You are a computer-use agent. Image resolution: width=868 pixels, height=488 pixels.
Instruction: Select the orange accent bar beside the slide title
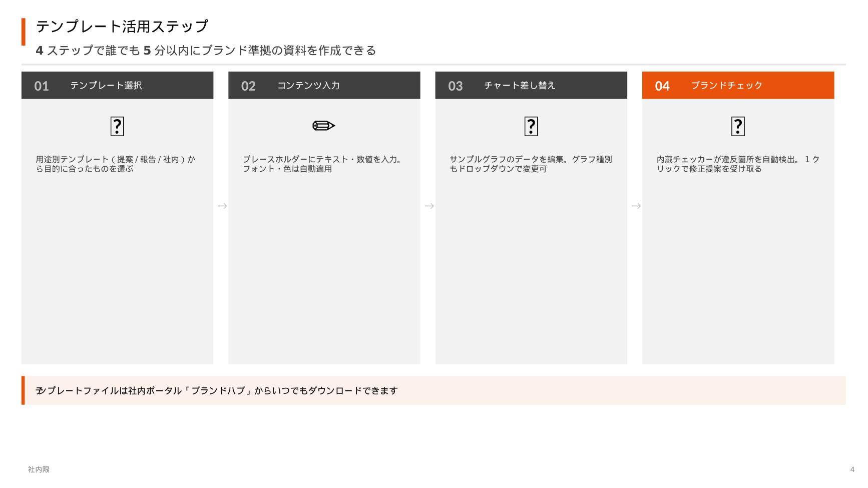[x=24, y=32]
